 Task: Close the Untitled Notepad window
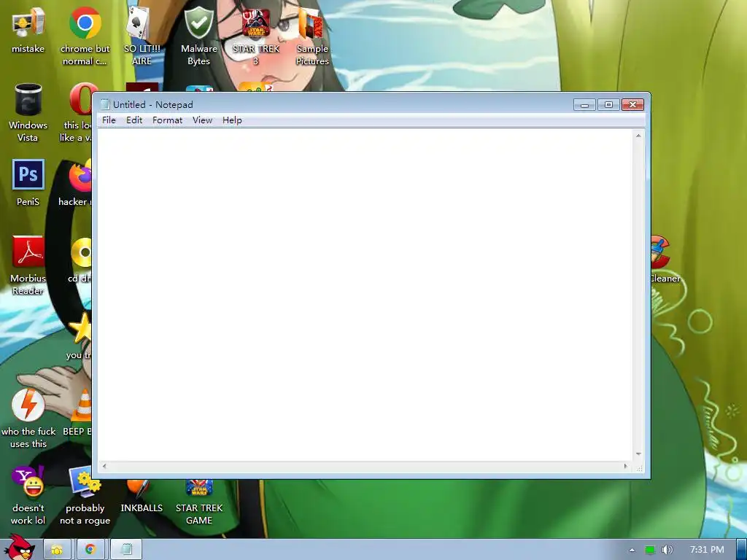[632, 105]
